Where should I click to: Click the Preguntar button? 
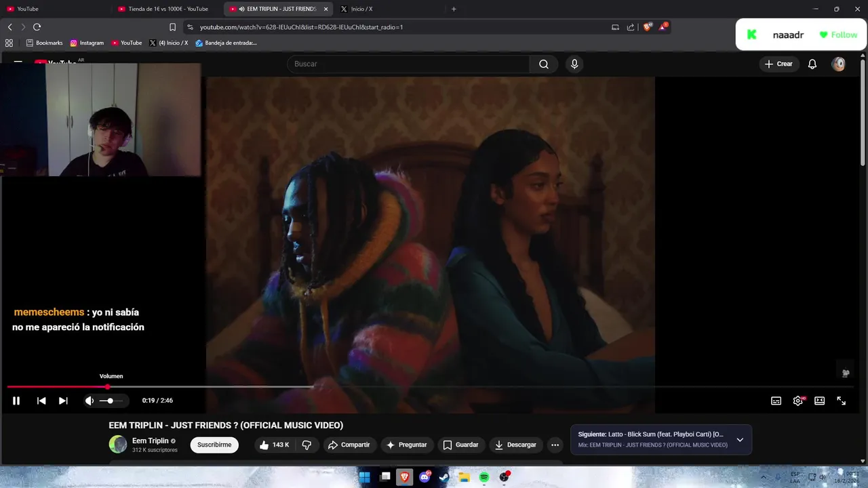406,445
